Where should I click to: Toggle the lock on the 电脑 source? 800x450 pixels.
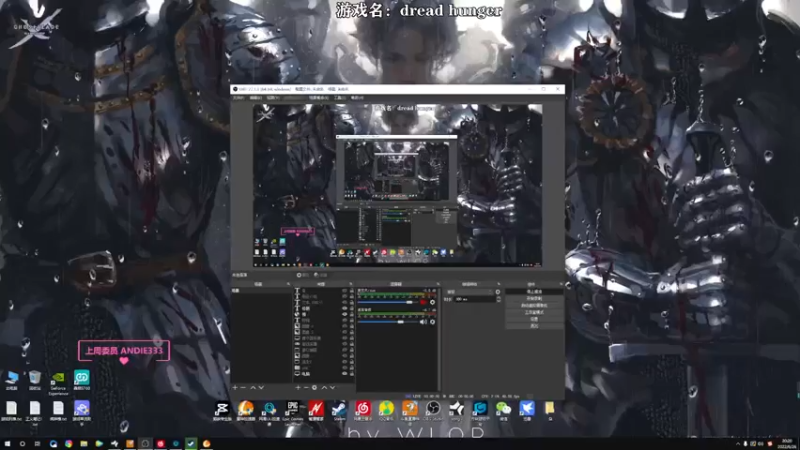coord(352,373)
